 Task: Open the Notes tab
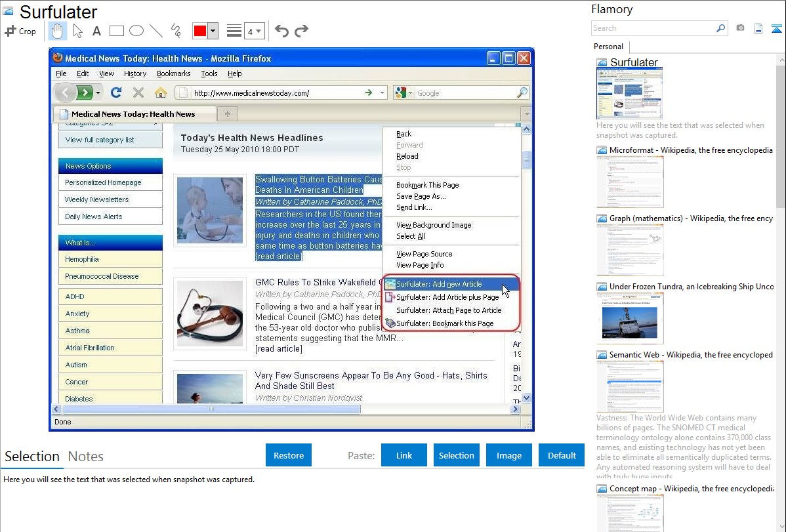(86, 457)
